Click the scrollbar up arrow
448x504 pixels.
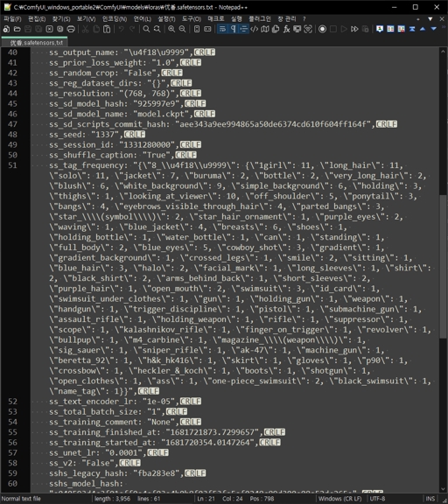[x=443, y=51]
